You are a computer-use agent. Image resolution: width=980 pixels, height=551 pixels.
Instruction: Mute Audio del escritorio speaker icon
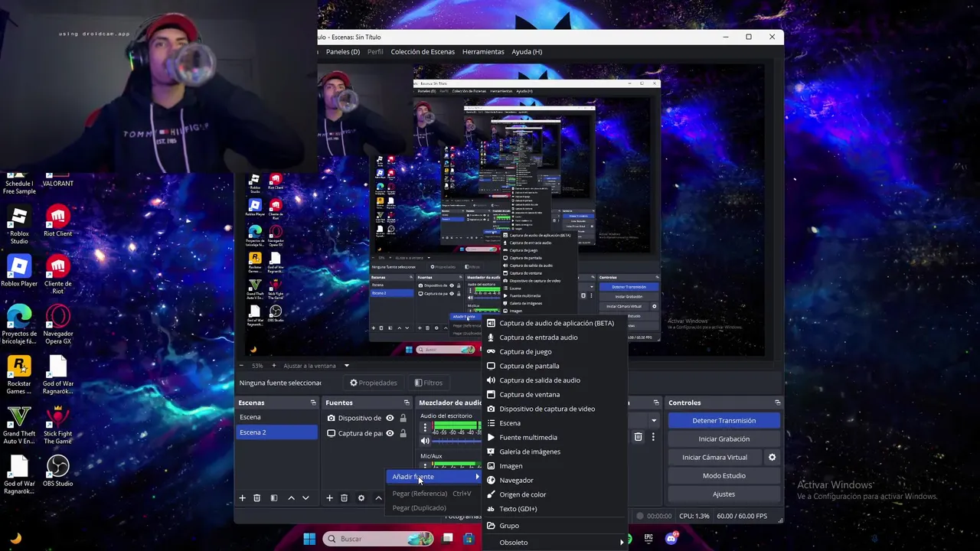tap(425, 441)
